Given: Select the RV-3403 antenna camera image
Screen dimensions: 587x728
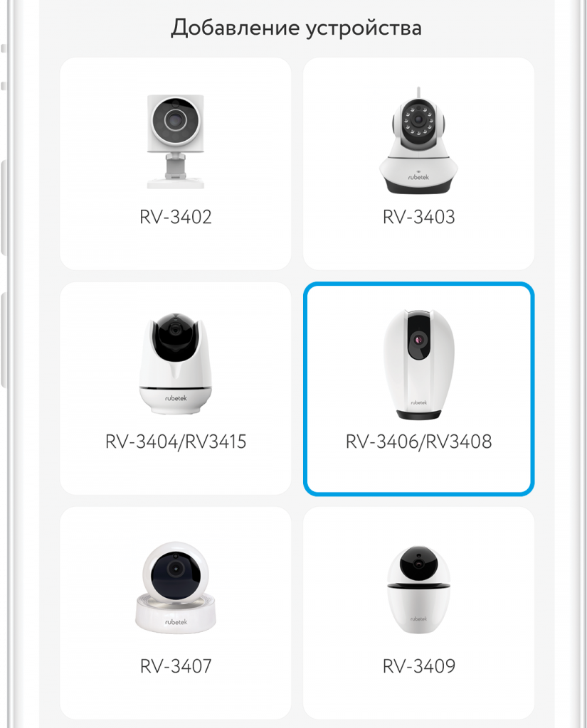Looking at the screenshot, I should [x=418, y=140].
